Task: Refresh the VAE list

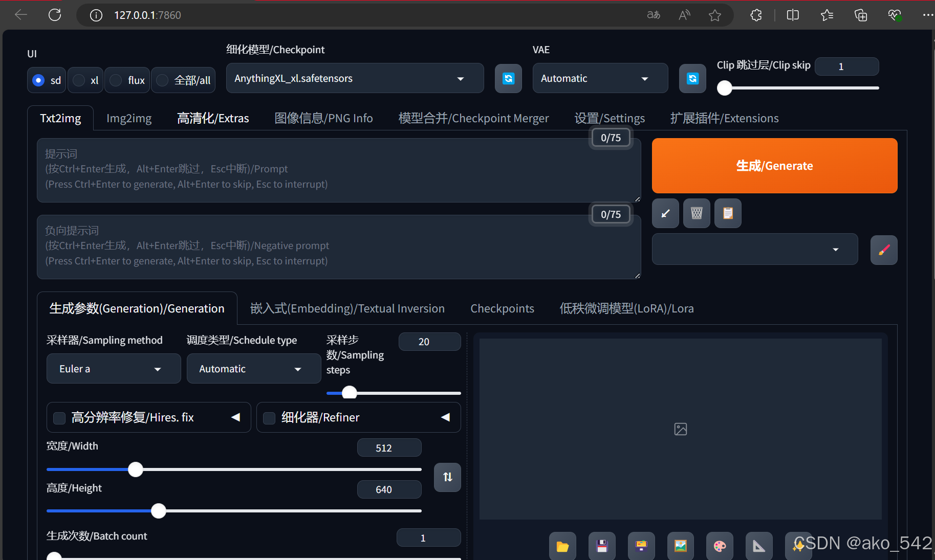Action: 692,78
